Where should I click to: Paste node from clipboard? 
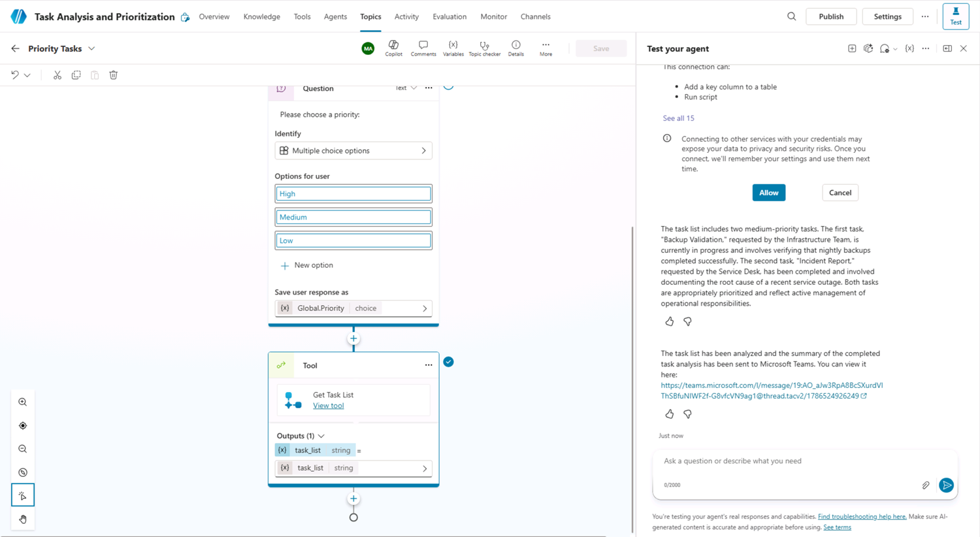coord(95,75)
